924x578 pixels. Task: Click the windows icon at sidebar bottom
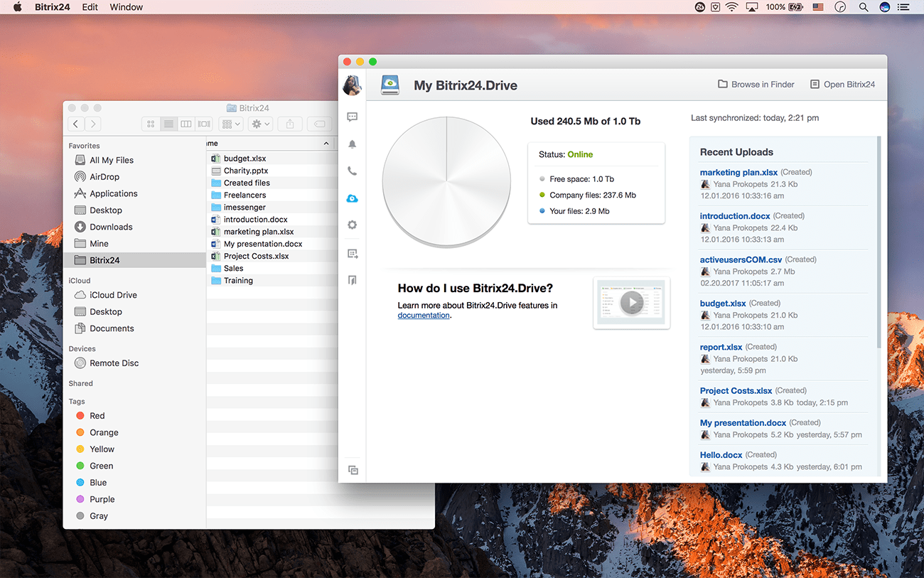tap(352, 470)
